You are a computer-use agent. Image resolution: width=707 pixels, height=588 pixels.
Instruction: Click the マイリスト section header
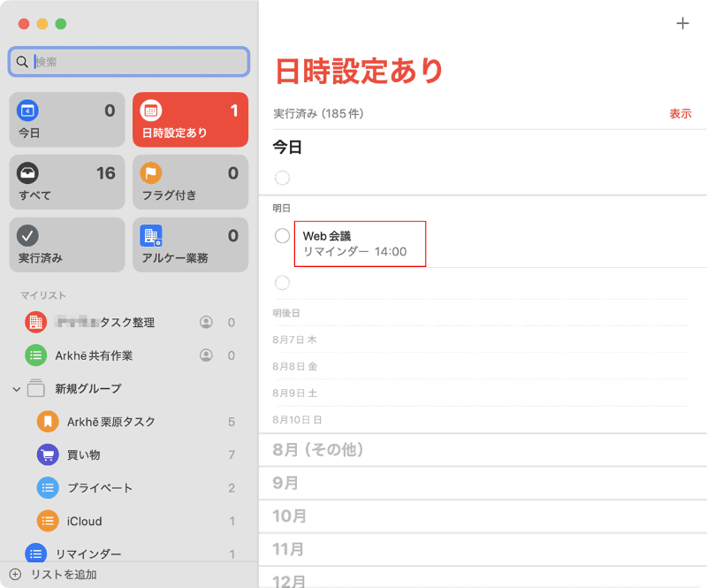[x=43, y=295]
